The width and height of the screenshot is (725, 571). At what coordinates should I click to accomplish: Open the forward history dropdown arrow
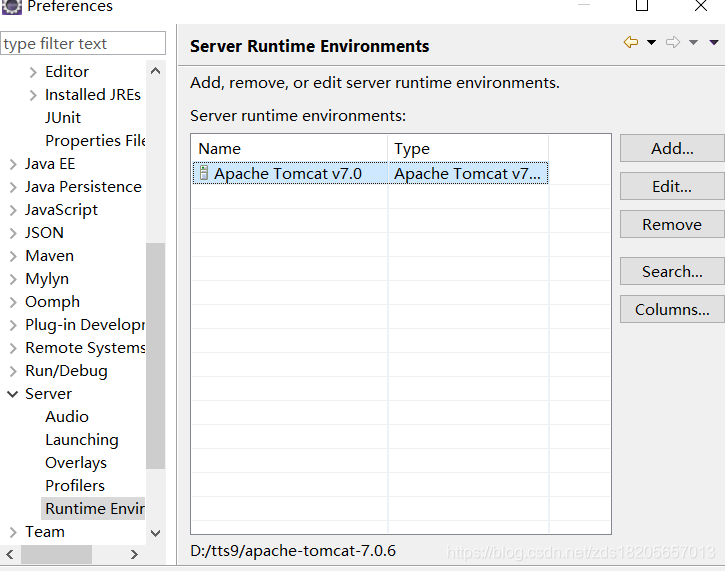(x=693, y=43)
